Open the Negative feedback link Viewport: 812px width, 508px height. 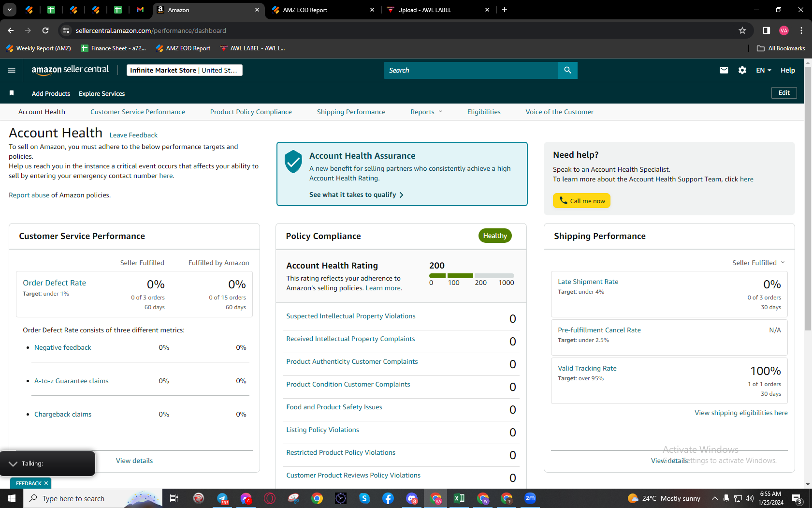tap(63, 347)
